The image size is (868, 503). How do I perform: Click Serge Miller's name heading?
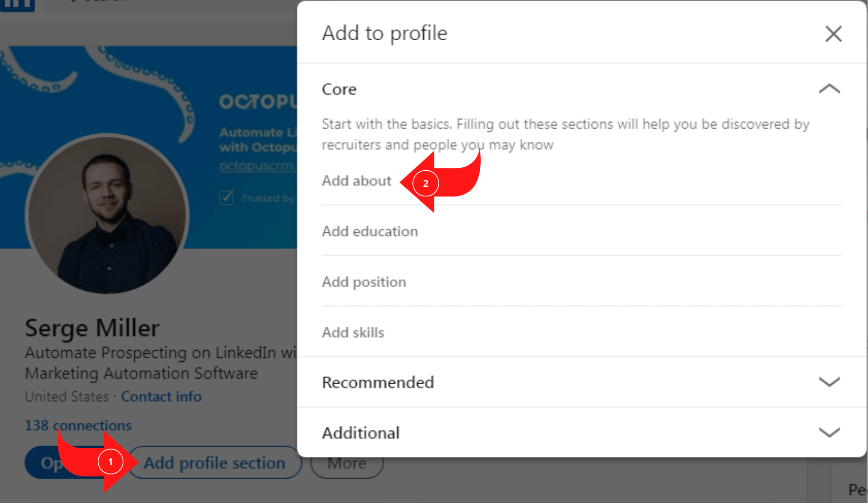pyautogui.click(x=92, y=327)
